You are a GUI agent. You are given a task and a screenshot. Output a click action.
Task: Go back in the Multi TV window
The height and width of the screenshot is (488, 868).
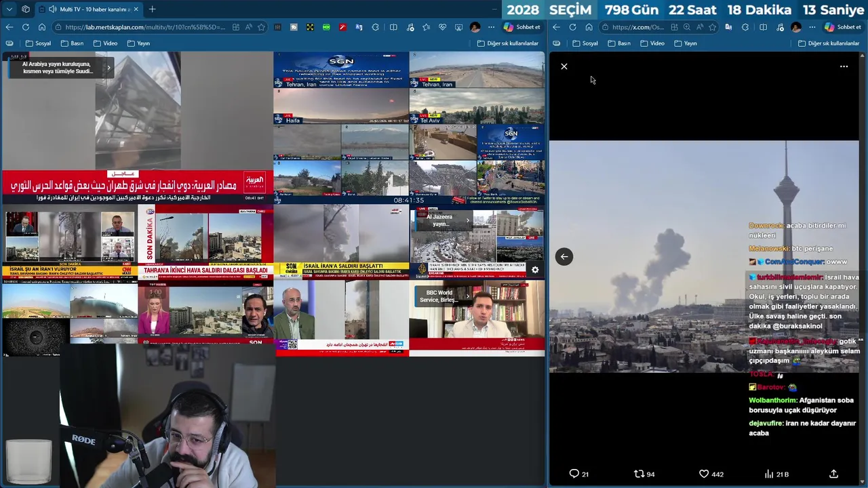(9, 27)
